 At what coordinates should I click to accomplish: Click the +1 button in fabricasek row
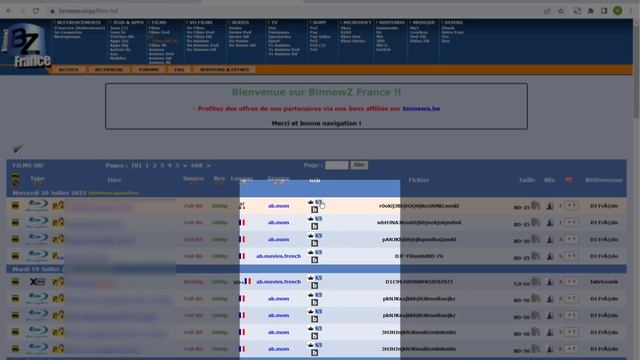coord(571,282)
